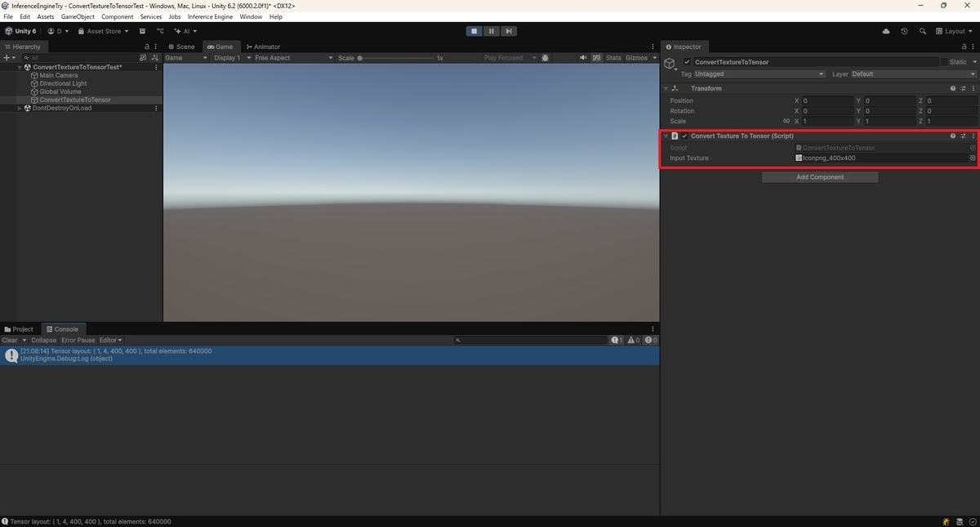The width and height of the screenshot is (980, 527).
Task: Click the Hierarchy plus create button
Action: click(9, 58)
